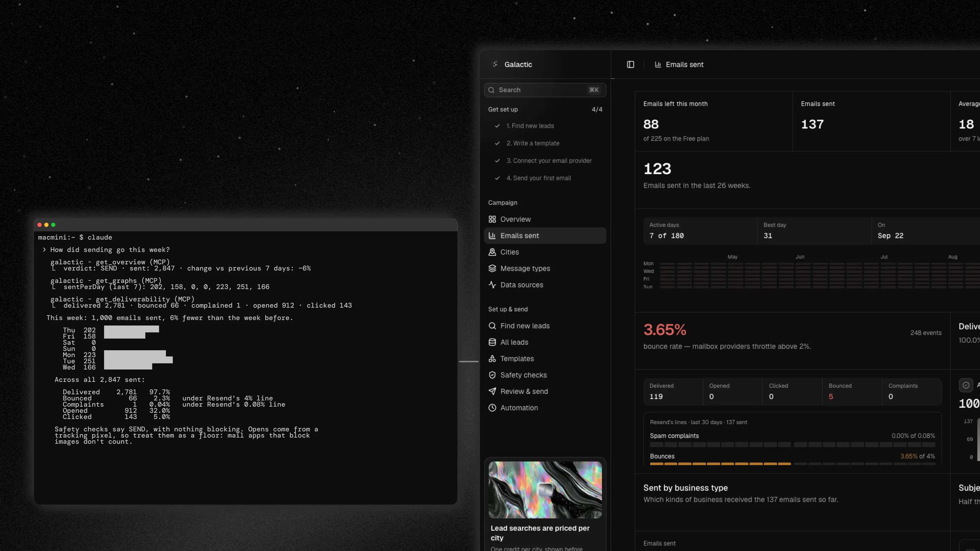
Task: Focus the Search input field
Action: pos(545,90)
